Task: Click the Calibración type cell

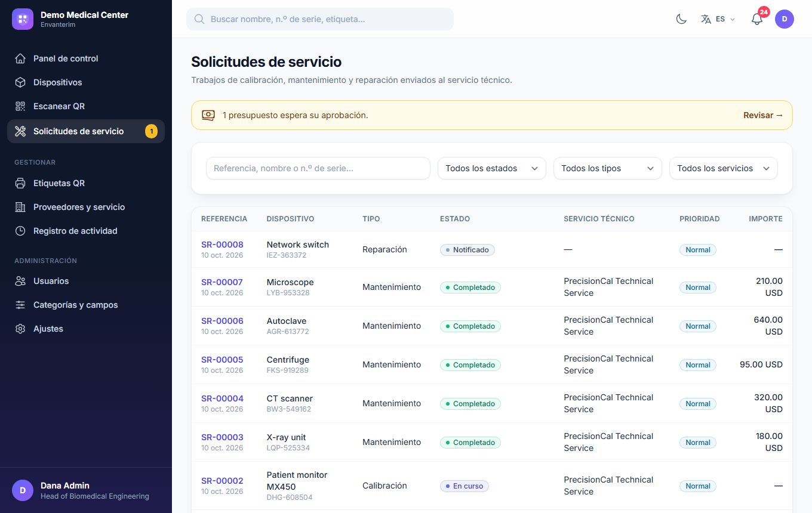Action: click(x=385, y=486)
